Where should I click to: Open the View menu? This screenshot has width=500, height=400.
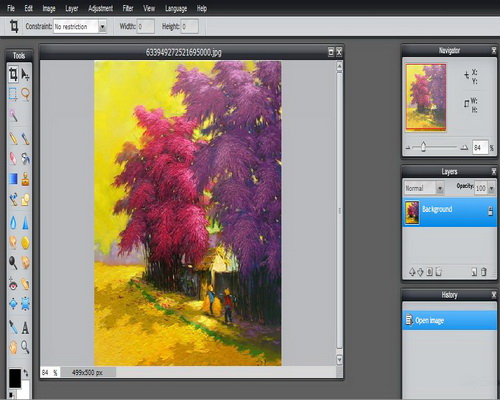149,8
